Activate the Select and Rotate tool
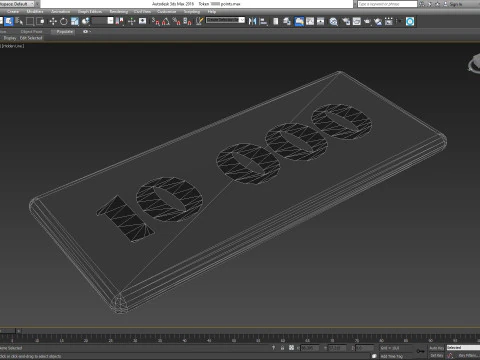480x360 pixels. (64, 21)
